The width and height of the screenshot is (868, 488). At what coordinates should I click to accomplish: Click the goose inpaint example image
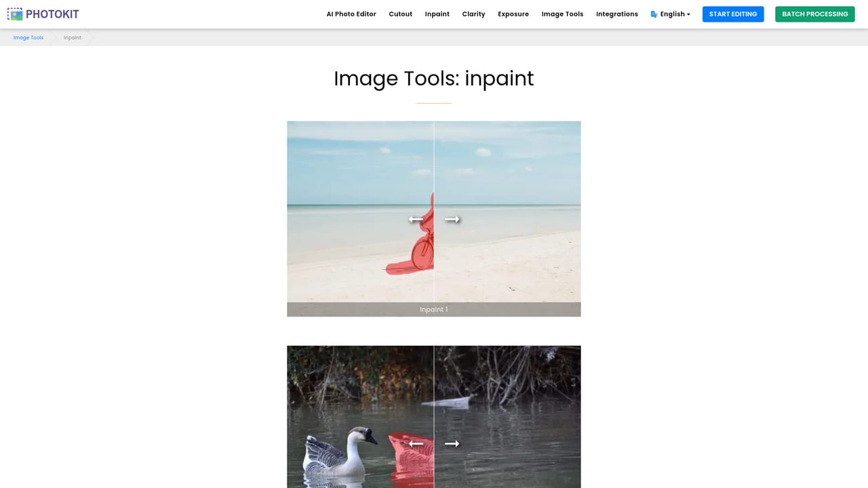(434, 417)
